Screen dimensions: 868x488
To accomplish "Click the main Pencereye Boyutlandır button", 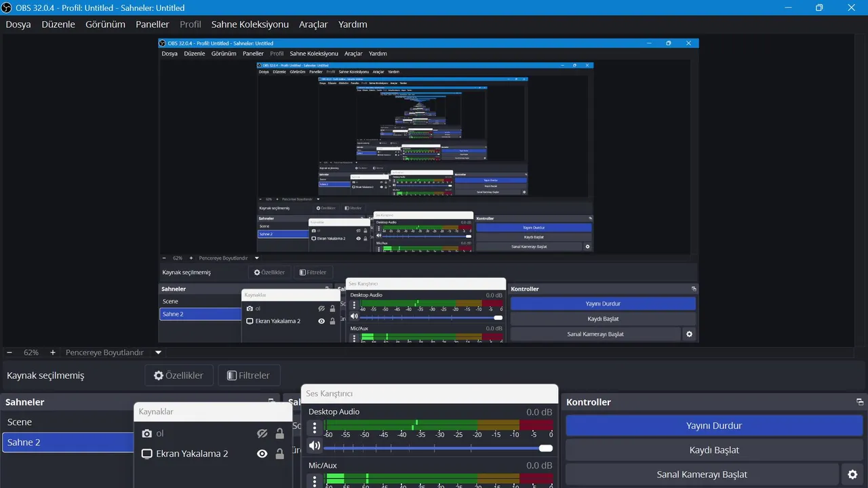I will coord(104,352).
